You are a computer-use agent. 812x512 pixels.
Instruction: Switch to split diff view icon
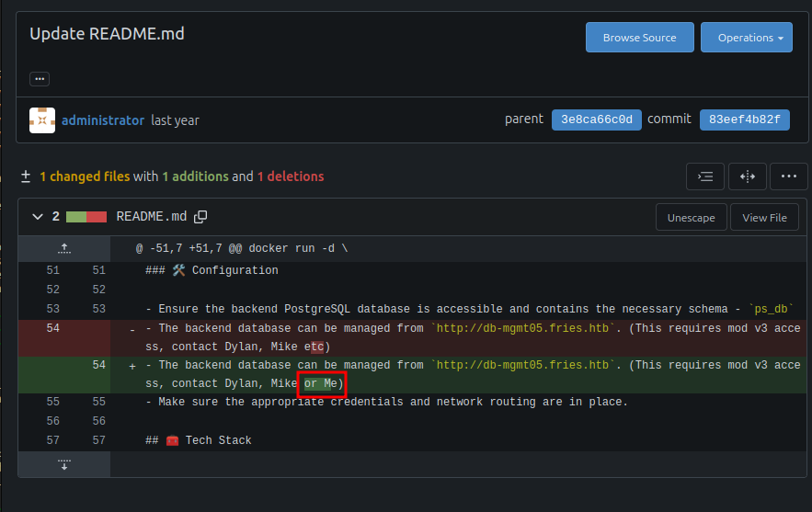coord(747,176)
